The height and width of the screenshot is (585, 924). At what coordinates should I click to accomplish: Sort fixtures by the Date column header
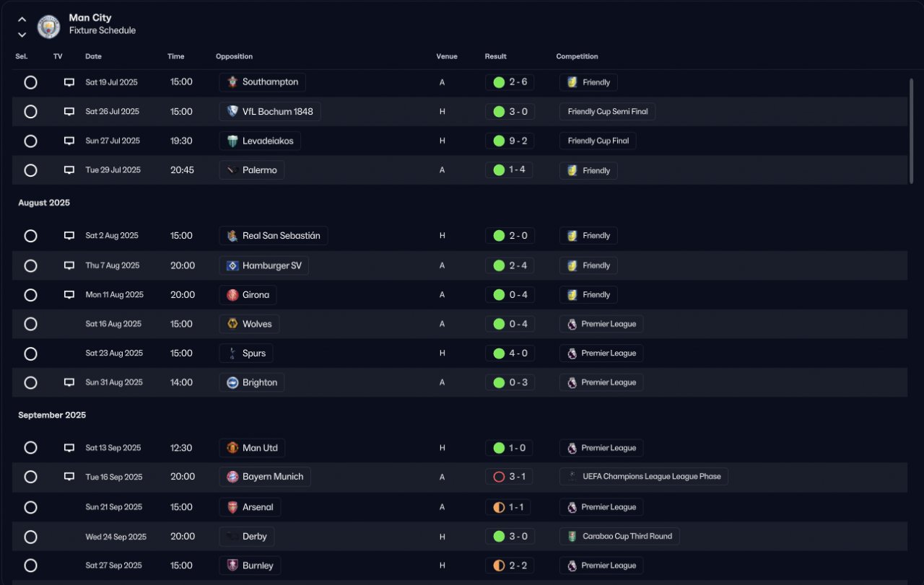click(x=94, y=56)
